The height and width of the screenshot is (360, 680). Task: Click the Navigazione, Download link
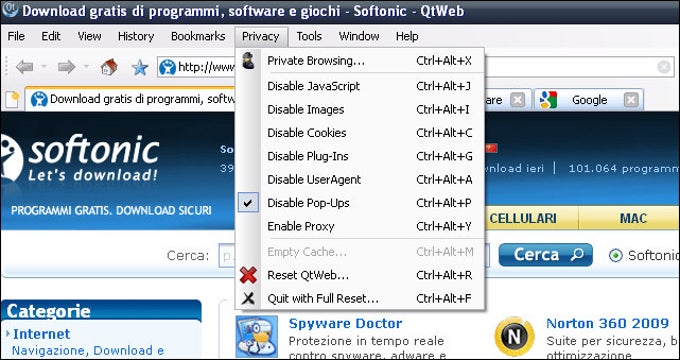(88, 350)
